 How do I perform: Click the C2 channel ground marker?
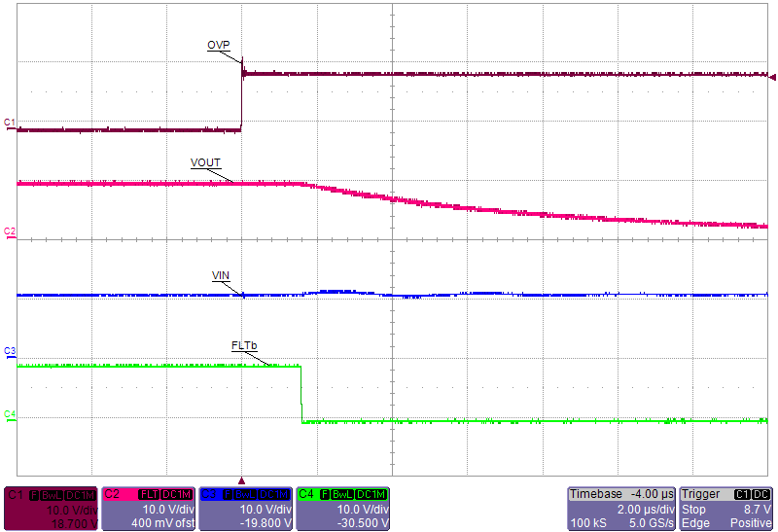9,231
